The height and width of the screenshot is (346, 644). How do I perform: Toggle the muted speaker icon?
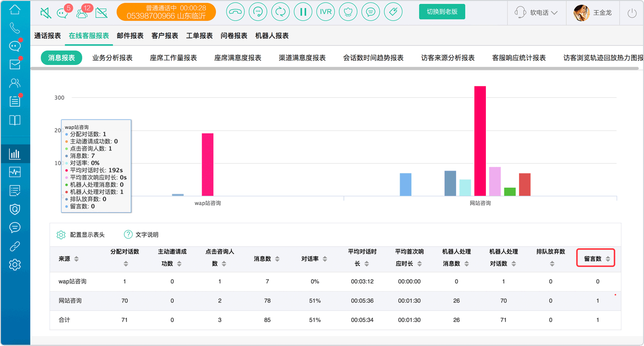click(x=45, y=13)
